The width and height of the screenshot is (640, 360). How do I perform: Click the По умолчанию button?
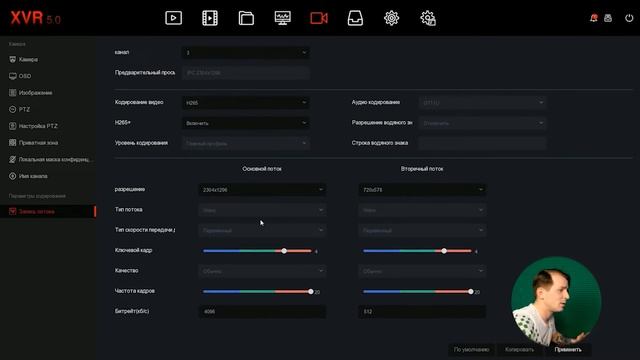coord(471,349)
